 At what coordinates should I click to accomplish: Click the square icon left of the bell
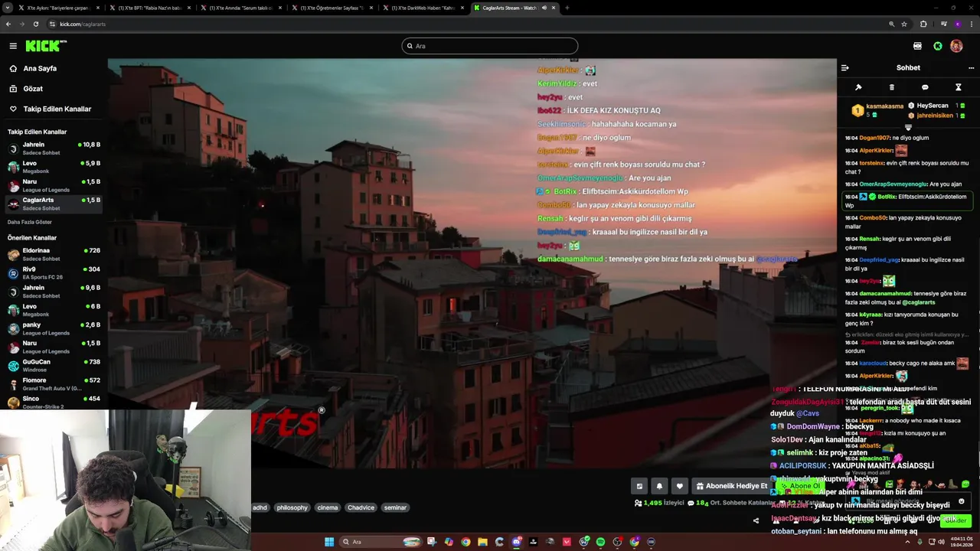pyautogui.click(x=639, y=486)
